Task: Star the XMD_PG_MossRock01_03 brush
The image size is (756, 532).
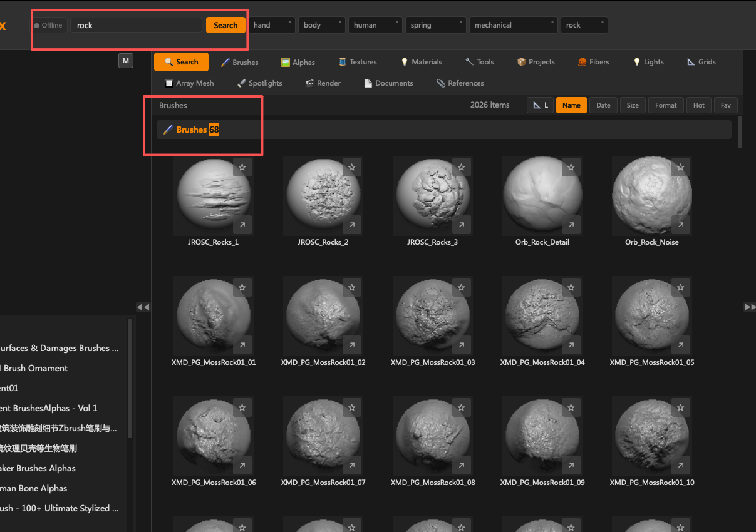Action: pos(462,287)
